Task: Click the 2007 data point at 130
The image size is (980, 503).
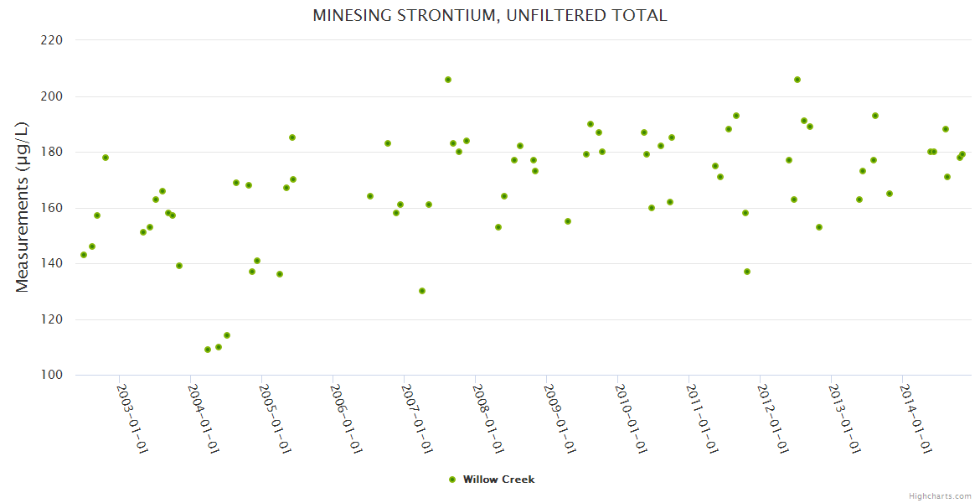Action: click(422, 291)
